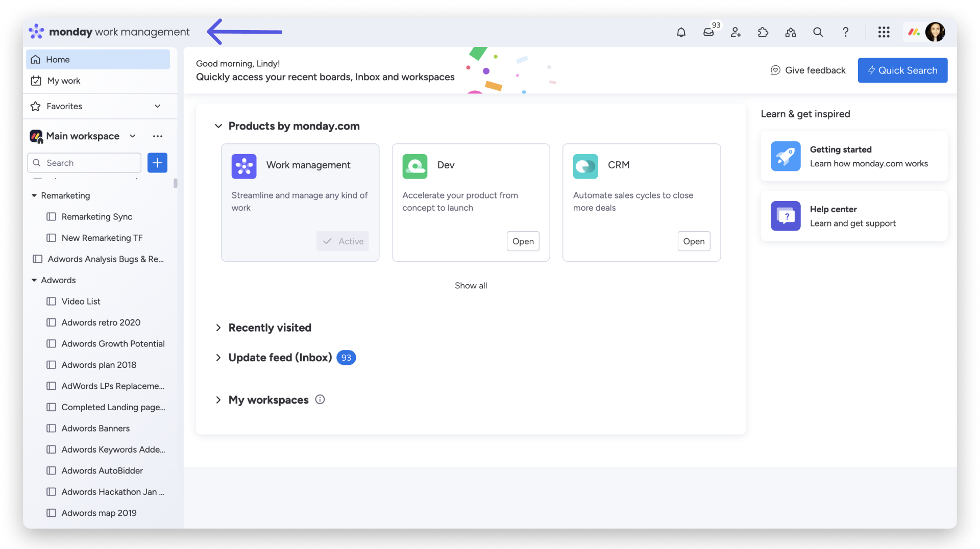Screen dimensions: 980x549
Task: Collapse the Remarketing folder
Action: coord(34,195)
